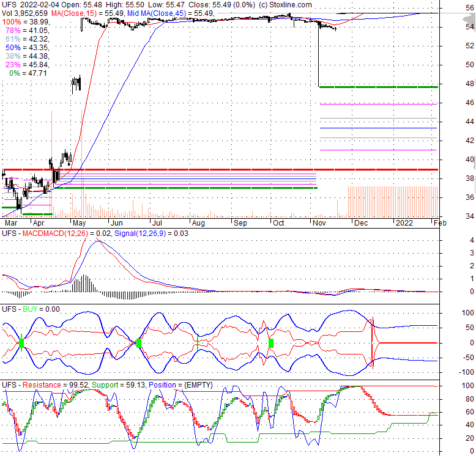The image size is (476, 456).
Task: Click the Apr label on time axis
Action: (39, 223)
